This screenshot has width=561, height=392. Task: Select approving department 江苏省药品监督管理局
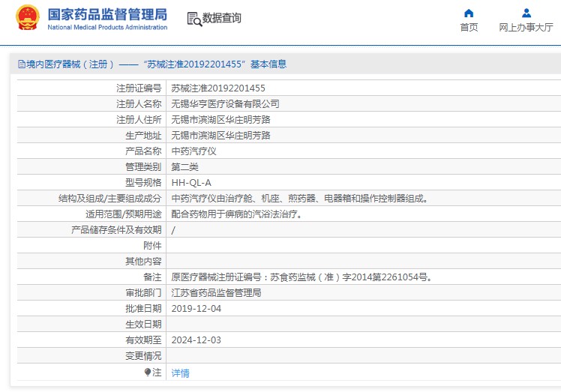pyautogui.click(x=216, y=292)
